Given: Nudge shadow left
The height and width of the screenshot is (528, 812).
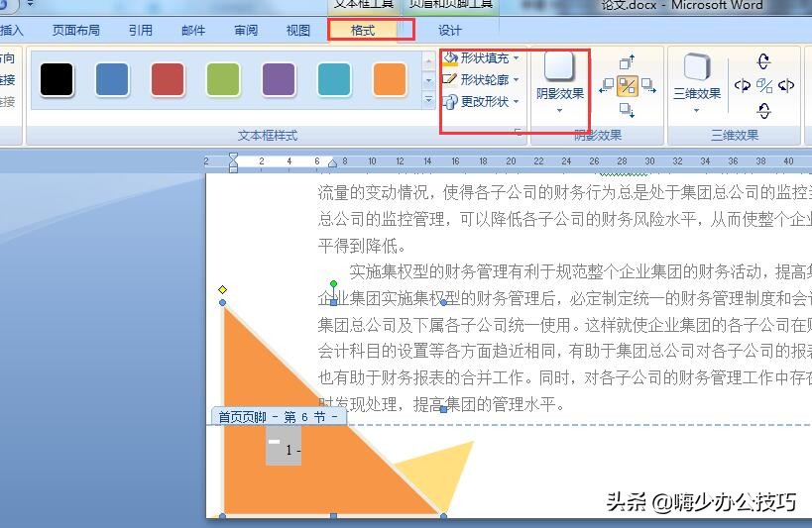Looking at the screenshot, I should click(606, 86).
